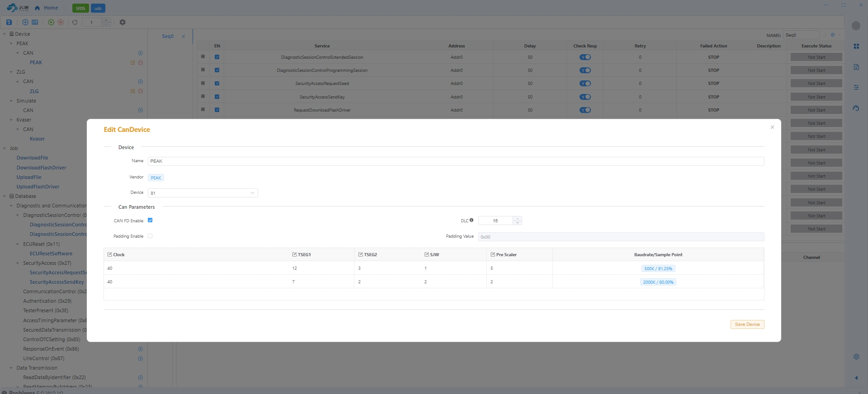Edit the ZLG device entry
The height and width of the screenshot is (394, 868).
point(132,91)
